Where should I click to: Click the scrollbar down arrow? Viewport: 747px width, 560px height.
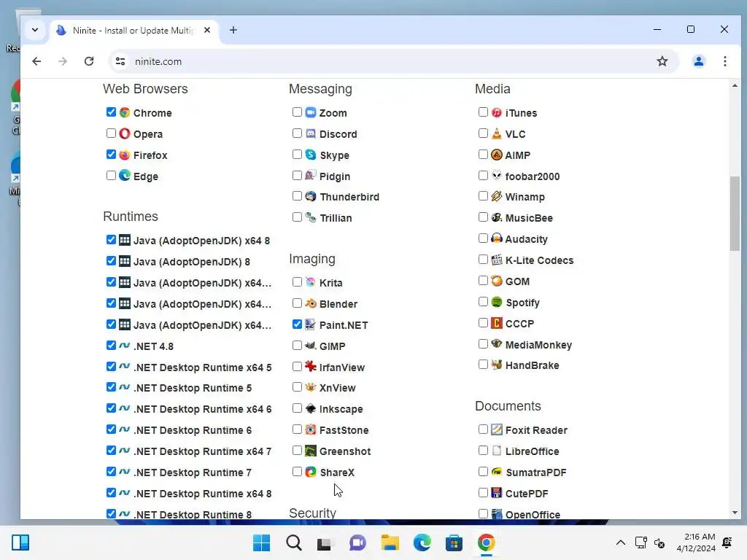[735, 513]
